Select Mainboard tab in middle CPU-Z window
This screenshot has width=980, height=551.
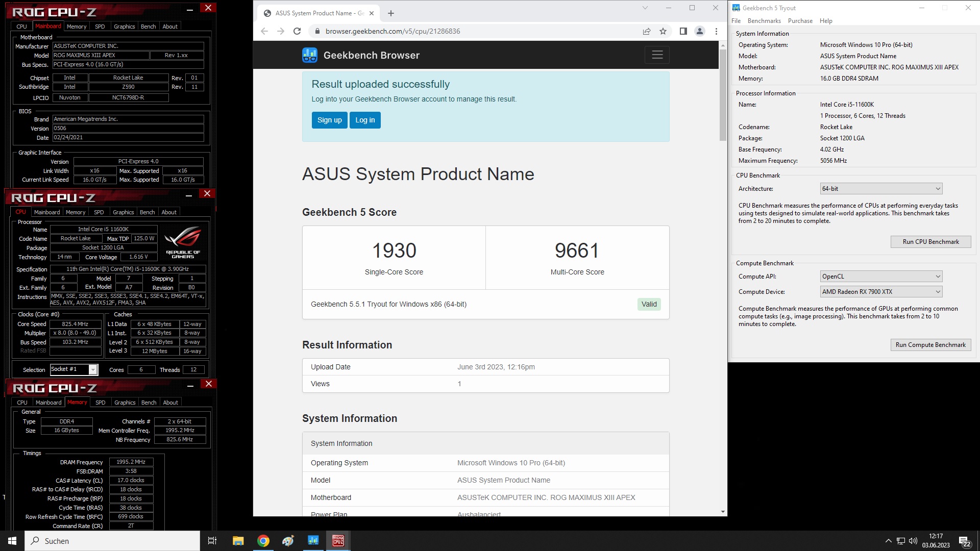tap(47, 212)
